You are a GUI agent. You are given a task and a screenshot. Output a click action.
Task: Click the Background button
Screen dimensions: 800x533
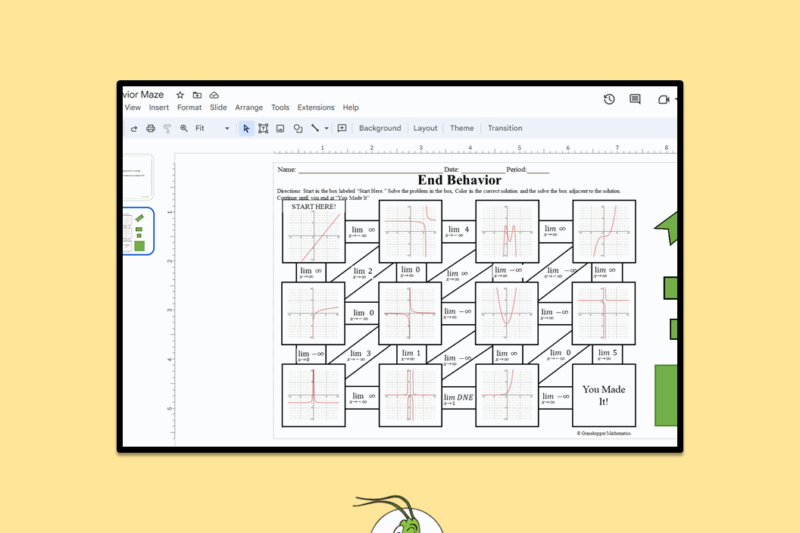380,129
